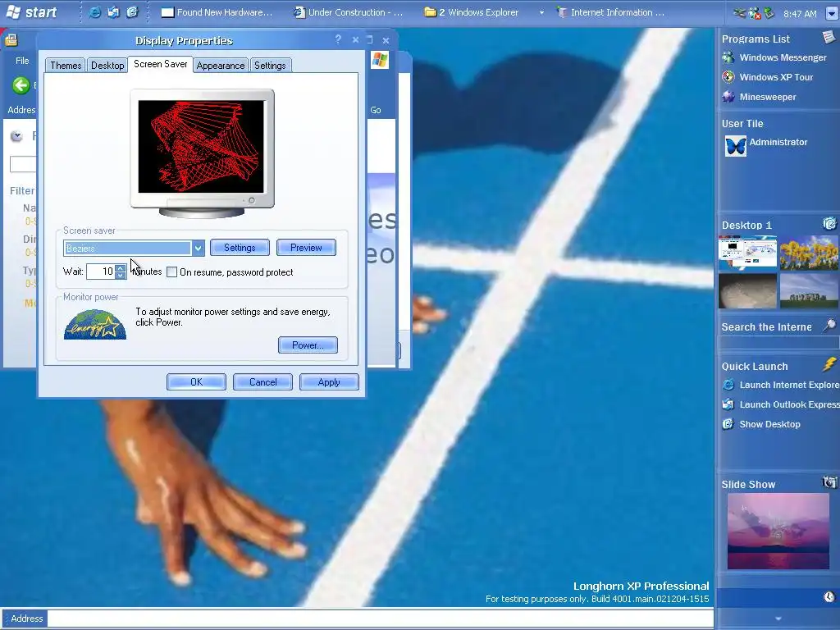Decrease the Wait time with down arrow
The height and width of the screenshot is (630, 840).
(x=121, y=276)
